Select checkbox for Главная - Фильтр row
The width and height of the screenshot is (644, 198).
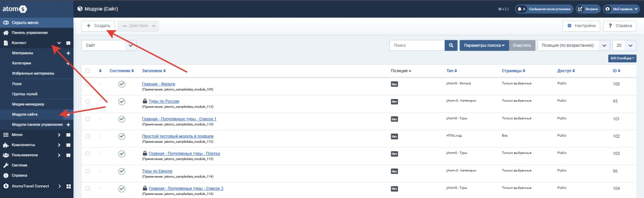[88, 84]
